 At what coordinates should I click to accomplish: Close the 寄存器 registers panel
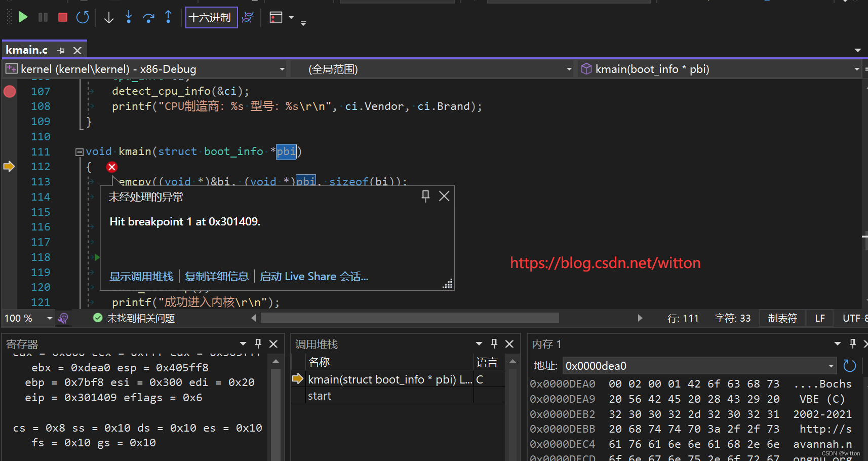[273, 344]
